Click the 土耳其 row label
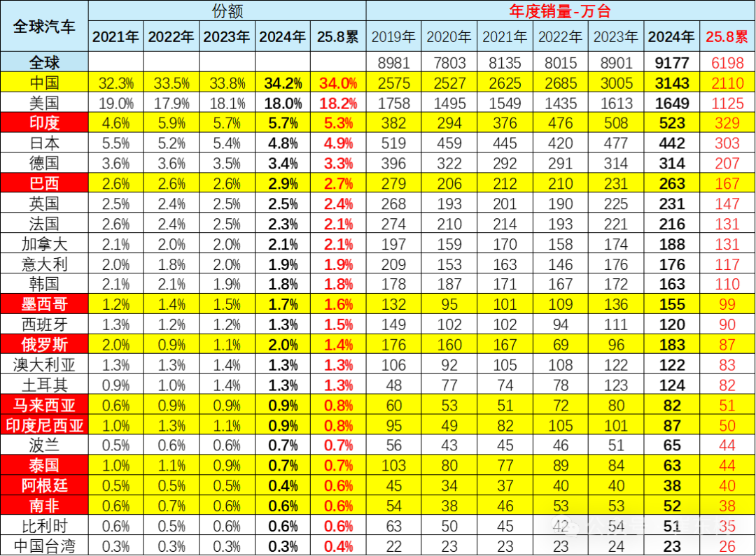Viewport: 756px width, 556px height. click(44, 385)
